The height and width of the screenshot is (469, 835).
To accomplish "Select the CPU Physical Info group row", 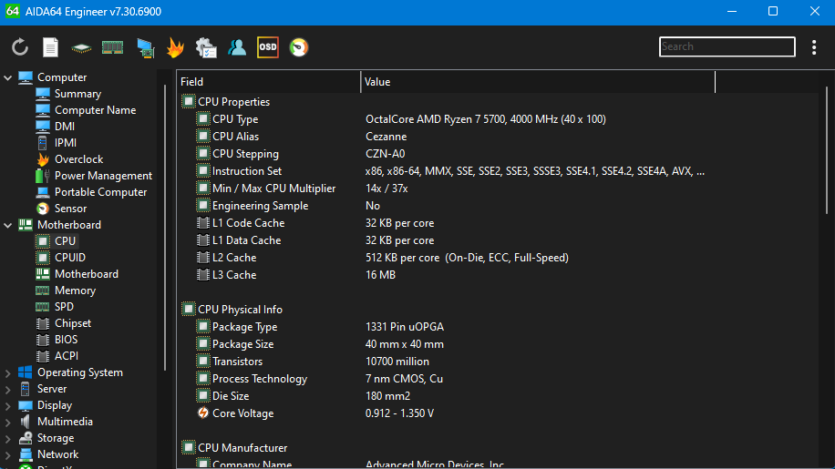I will [x=498, y=309].
